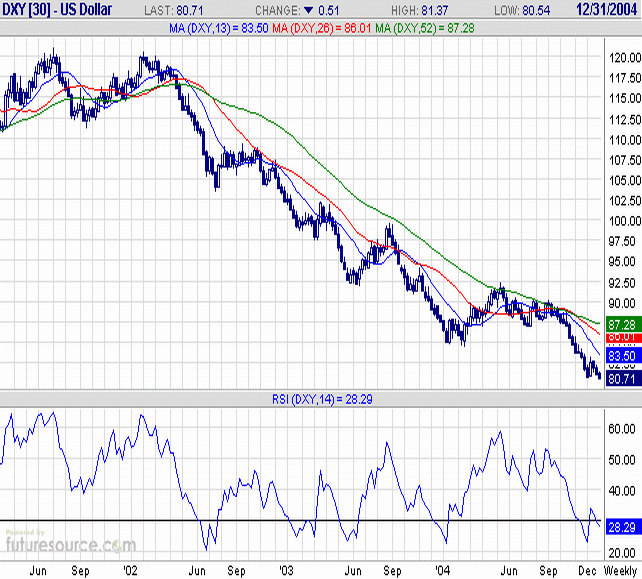Image resolution: width=642 pixels, height=579 pixels.
Task: Open the futuresource.com watermark link
Action: click(x=68, y=544)
